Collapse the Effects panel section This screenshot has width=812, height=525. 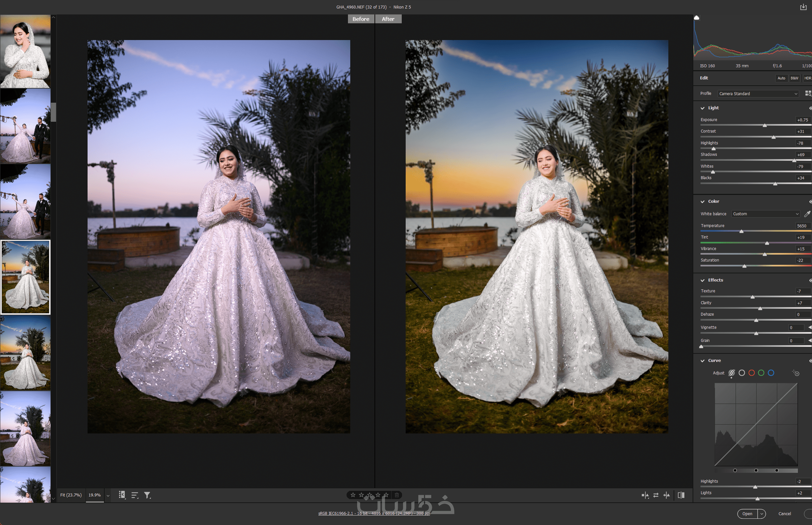point(702,280)
